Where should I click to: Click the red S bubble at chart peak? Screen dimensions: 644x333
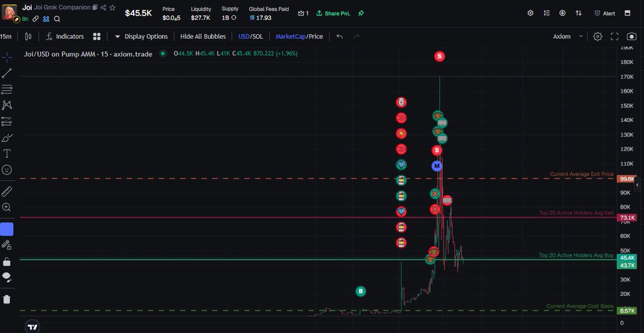click(x=440, y=56)
